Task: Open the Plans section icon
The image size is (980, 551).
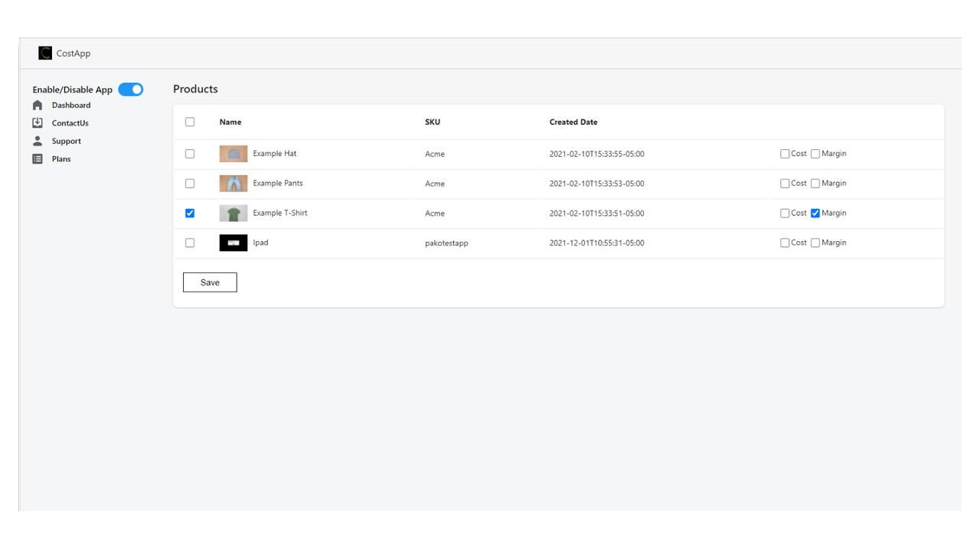Action: pos(37,158)
